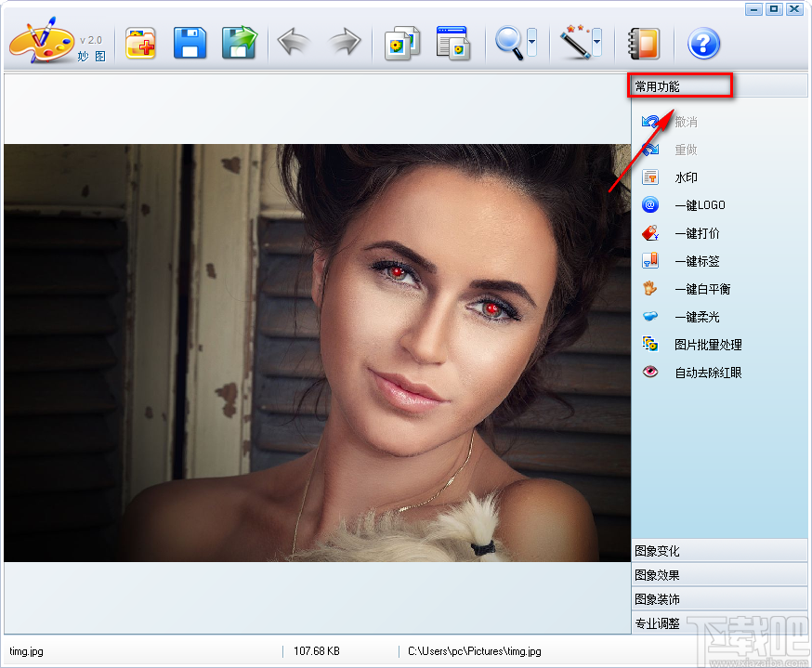Expand the 图象变化 section
This screenshot has width=812, height=668.
(719, 550)
